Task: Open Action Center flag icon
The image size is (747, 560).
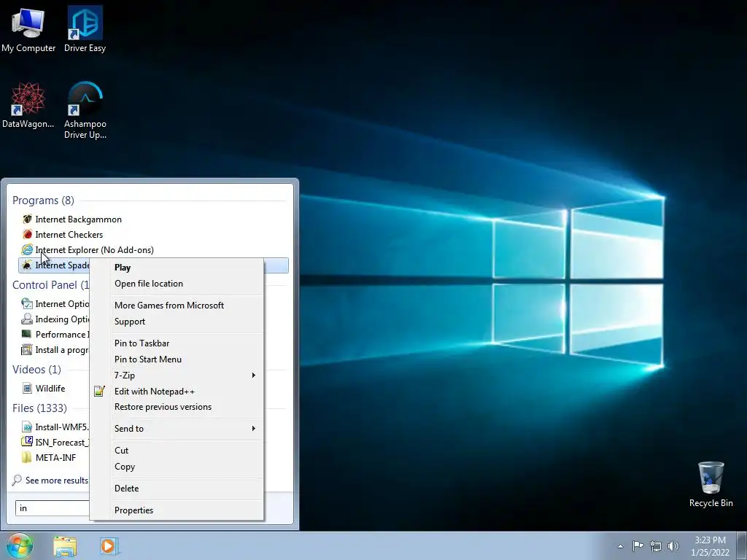Action: 638,545
